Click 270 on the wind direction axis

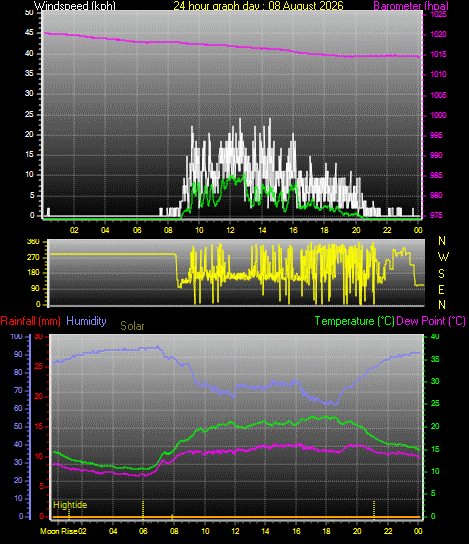33,257
